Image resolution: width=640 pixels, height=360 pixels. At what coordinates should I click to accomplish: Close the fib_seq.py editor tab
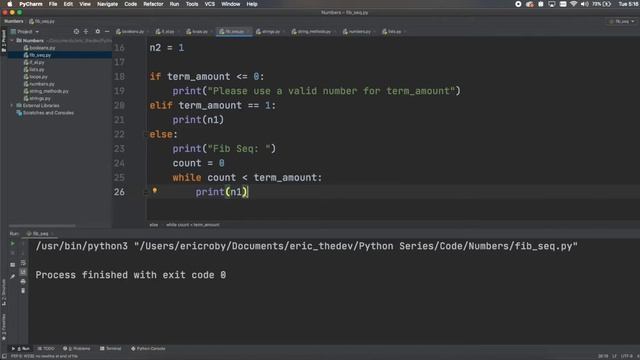(248, 32)
